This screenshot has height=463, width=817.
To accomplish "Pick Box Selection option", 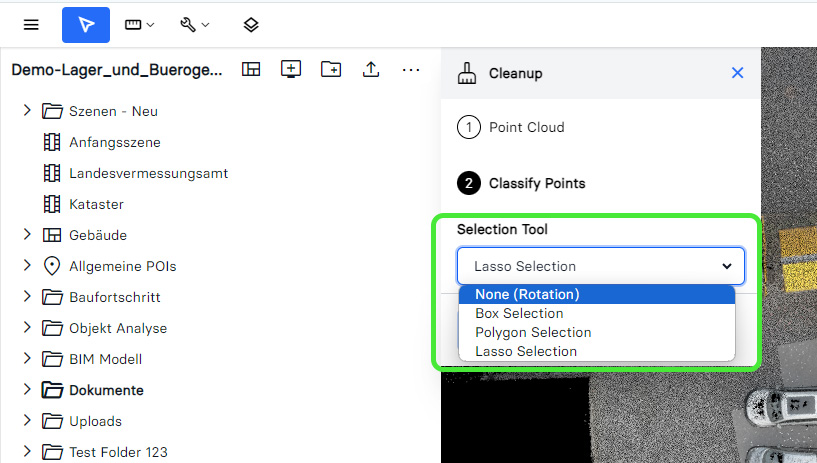I will (x=519, y=313).
